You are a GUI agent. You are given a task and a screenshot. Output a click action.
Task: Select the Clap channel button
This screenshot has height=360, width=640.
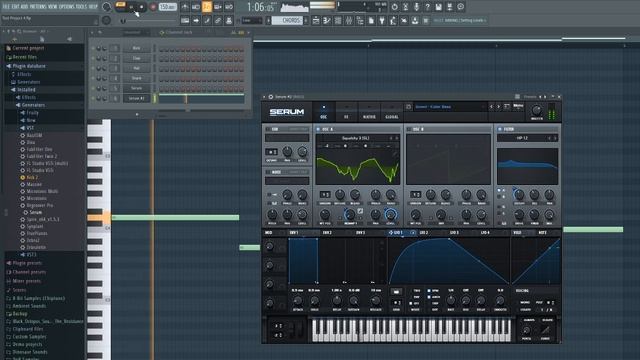[x=136, y=58]
